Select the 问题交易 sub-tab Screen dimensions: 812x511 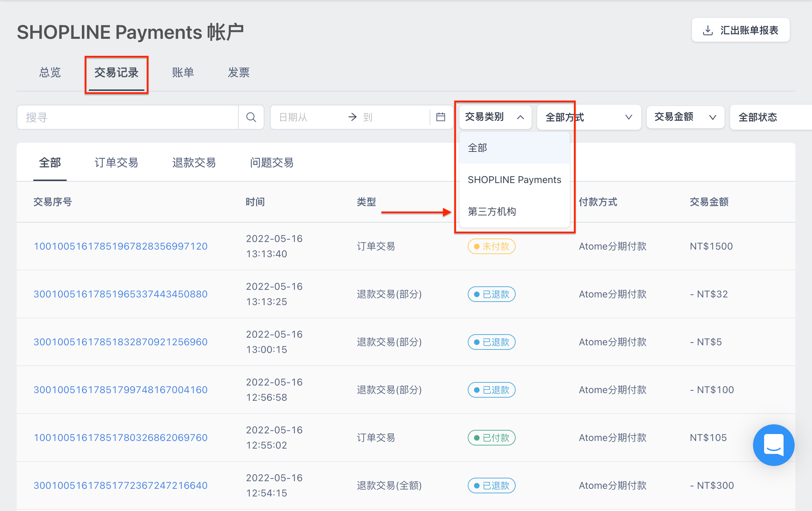272,163
